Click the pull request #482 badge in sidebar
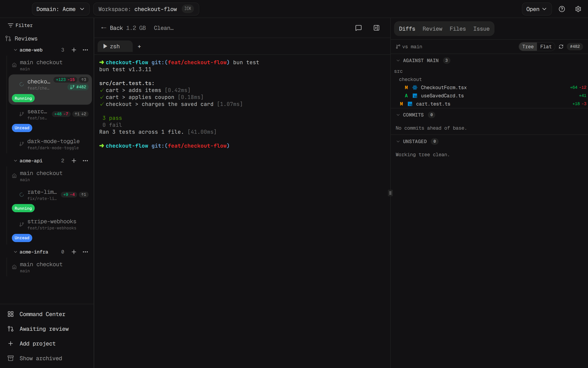The image size is (588, 368). (x=78, y=87)
